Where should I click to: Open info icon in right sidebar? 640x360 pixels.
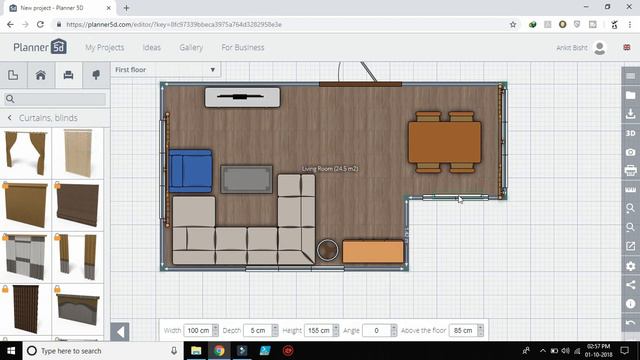(x=631, y=304)
